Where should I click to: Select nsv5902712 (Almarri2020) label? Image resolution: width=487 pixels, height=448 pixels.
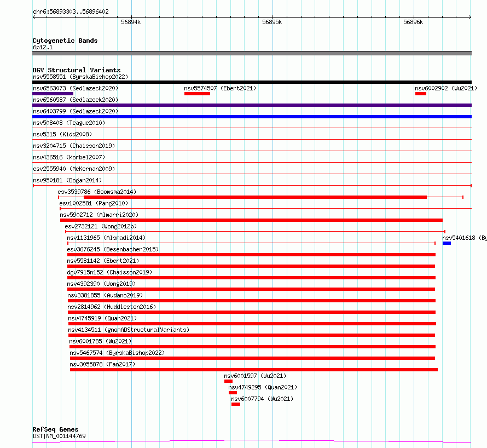(99, 215)
